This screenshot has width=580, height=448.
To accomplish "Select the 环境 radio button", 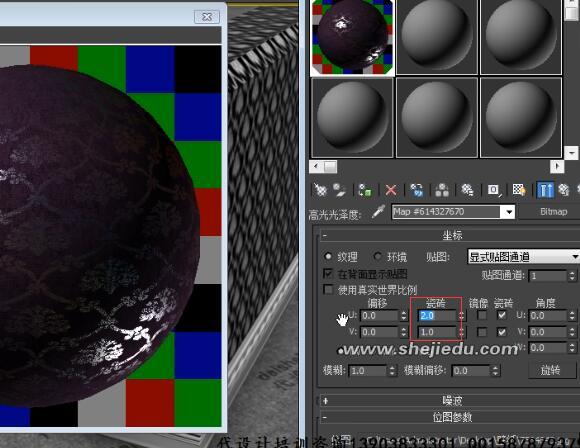I will [x=377, y=256].
